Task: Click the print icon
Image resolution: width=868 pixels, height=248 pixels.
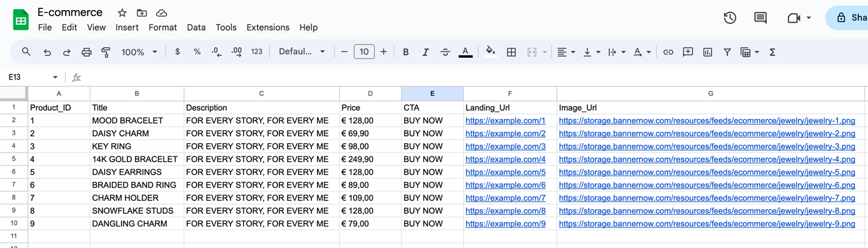Action: pyautogui.click(x=87, y=52)
